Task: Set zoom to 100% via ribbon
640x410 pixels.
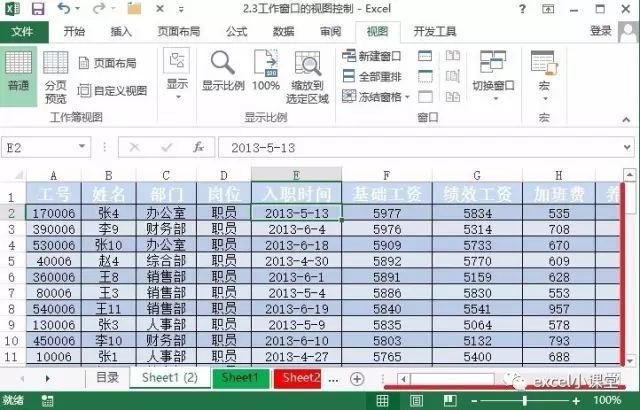Action: click(x=266, y=71)
